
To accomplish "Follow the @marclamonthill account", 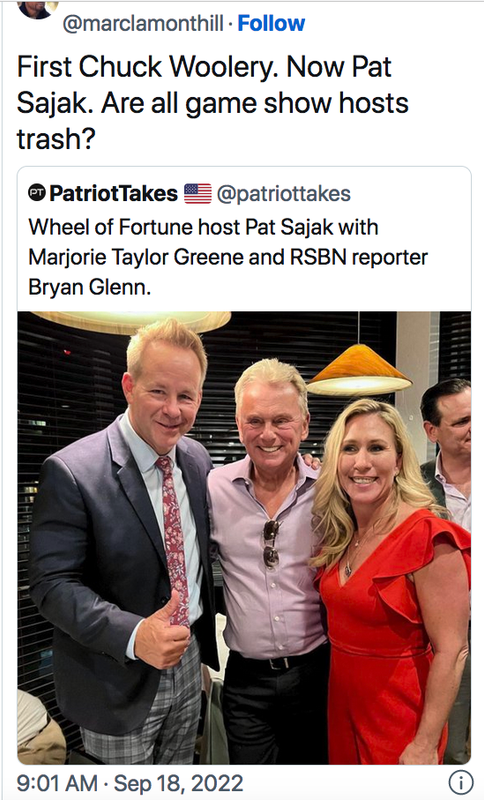I will point(271,23).
